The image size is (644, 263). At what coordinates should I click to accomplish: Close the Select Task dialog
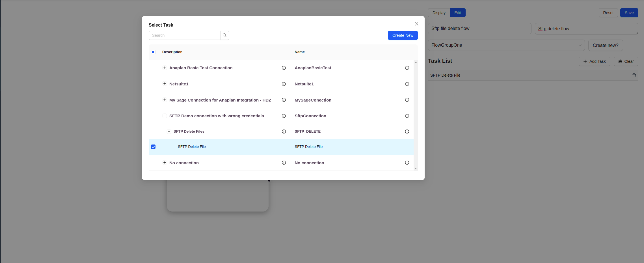click(416, 24)
